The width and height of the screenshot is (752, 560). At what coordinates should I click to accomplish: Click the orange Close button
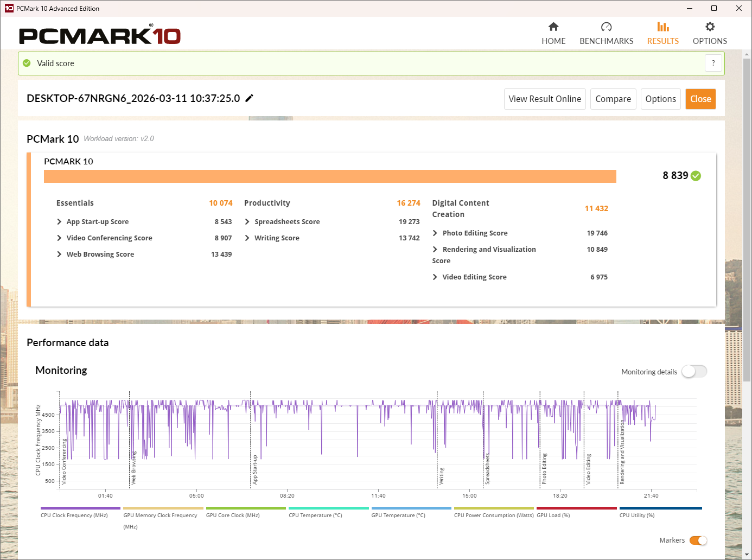click(700, 99)
